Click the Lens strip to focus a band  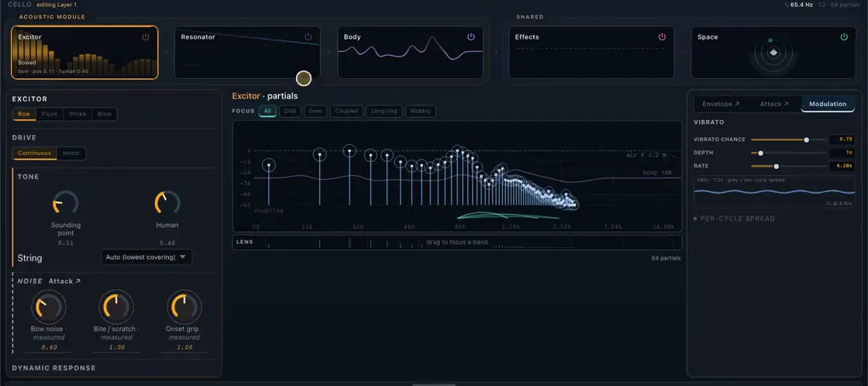(457, 243)
